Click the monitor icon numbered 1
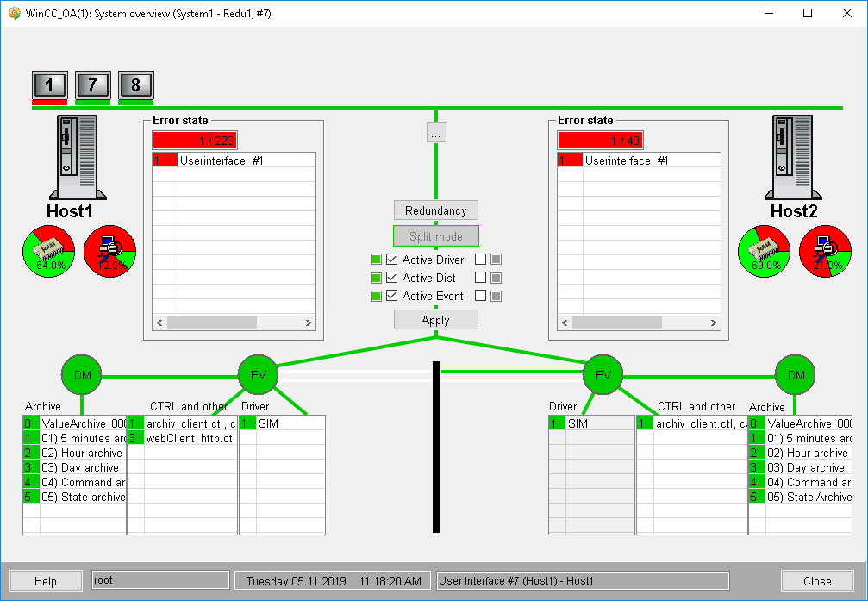The height and width of the screenshot is (601, 868). 49,85
